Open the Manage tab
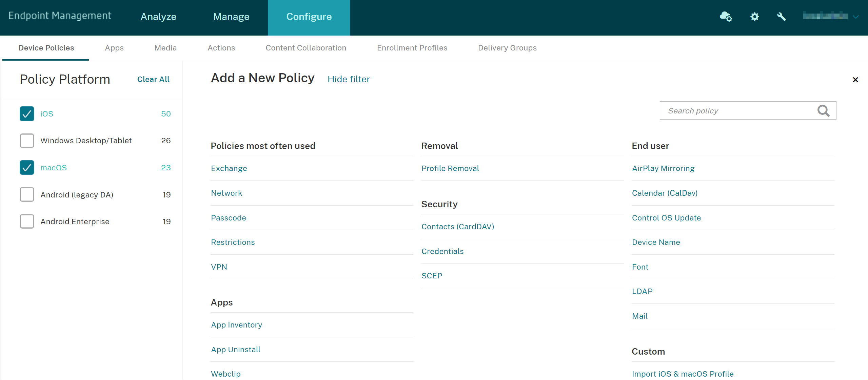868x380 pixels. (x=231, y=17)
